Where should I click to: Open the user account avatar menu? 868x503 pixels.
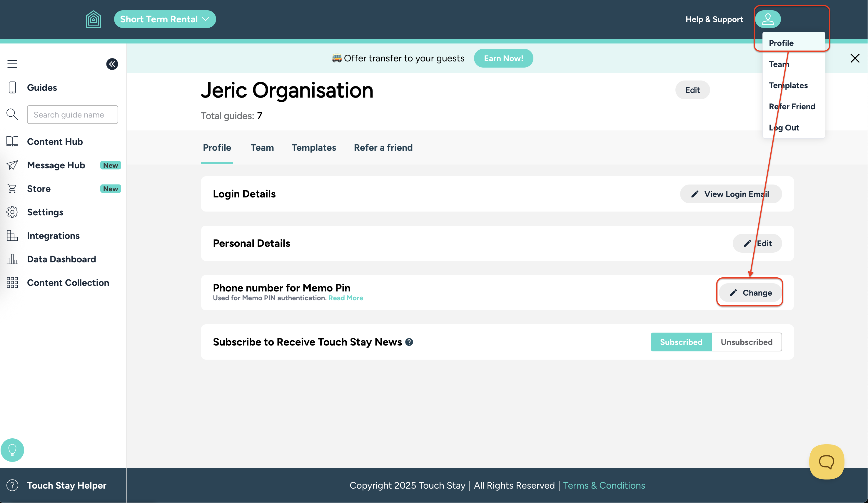click(767, 19)
